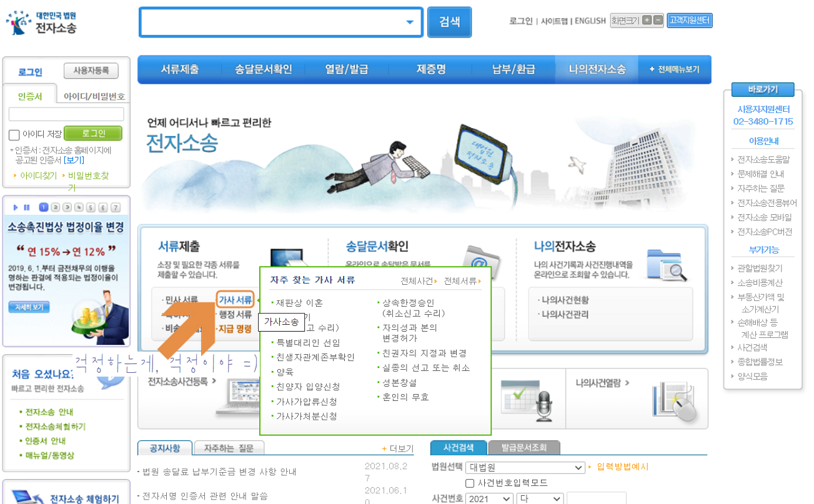
Task: Pause the banner slideshow
Action: (x=27, y=207)
